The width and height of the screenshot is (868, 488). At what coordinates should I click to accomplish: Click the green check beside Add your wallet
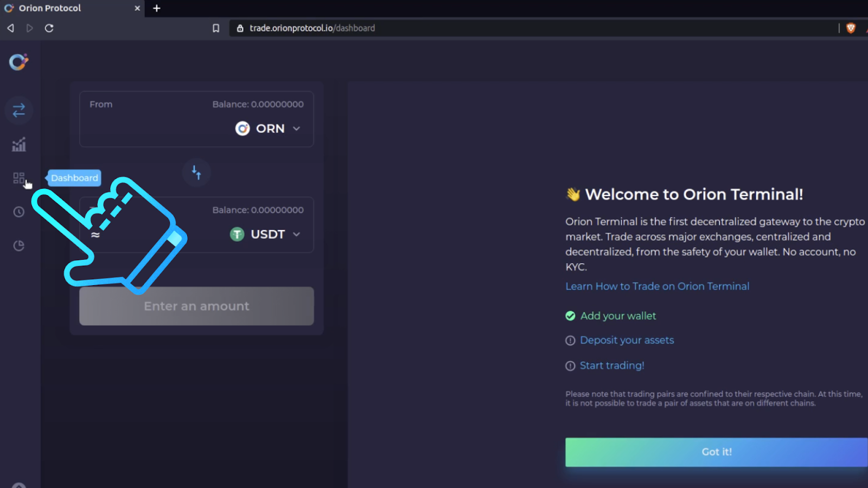tap(570, 316)
